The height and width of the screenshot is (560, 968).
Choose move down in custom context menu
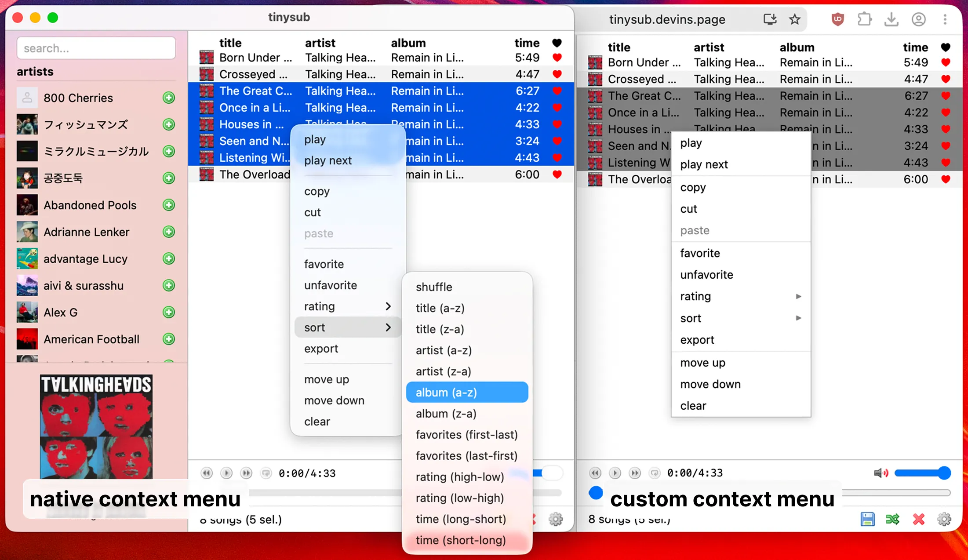click(x=741, y=384)
